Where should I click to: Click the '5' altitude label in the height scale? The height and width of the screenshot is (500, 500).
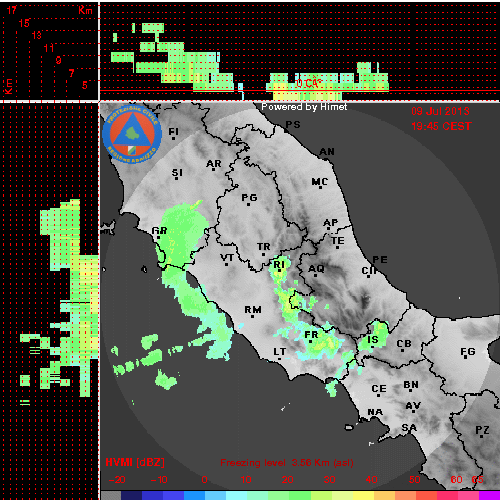(x=85, y=85)
